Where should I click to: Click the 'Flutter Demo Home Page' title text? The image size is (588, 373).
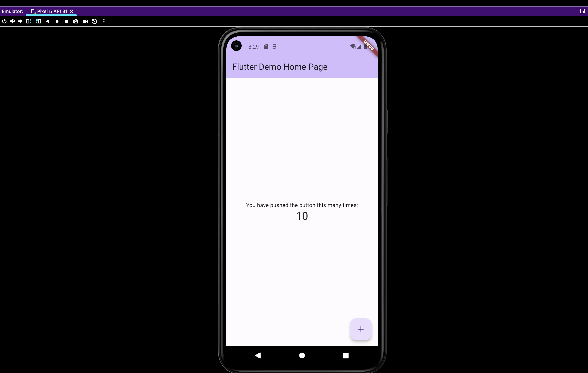pyautogui.click(x=280, y=66)
